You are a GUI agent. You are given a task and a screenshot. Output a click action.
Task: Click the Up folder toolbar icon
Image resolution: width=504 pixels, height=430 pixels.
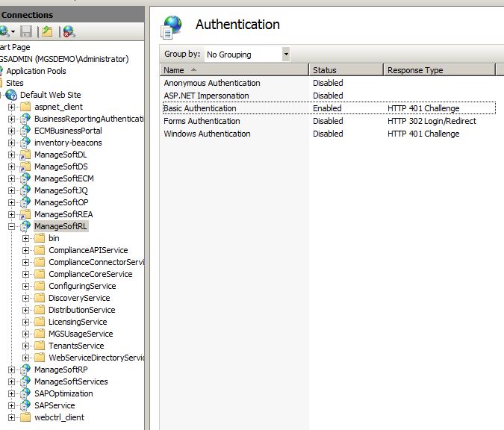click(47, 31)
